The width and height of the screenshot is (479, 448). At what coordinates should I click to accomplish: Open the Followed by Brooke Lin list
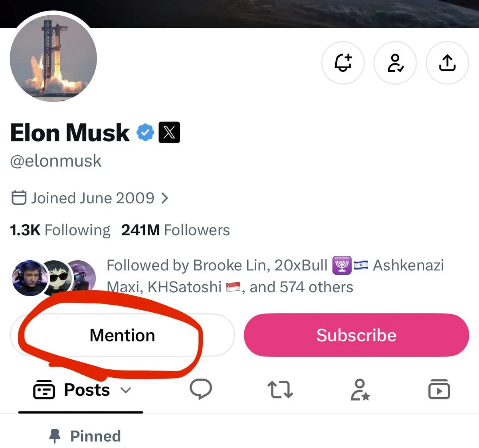275,276
